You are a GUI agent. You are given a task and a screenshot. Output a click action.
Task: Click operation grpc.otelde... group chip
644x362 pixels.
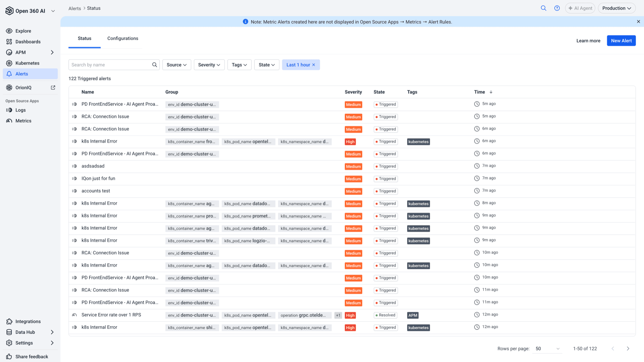pyautogui.click(x=304, y=315)
